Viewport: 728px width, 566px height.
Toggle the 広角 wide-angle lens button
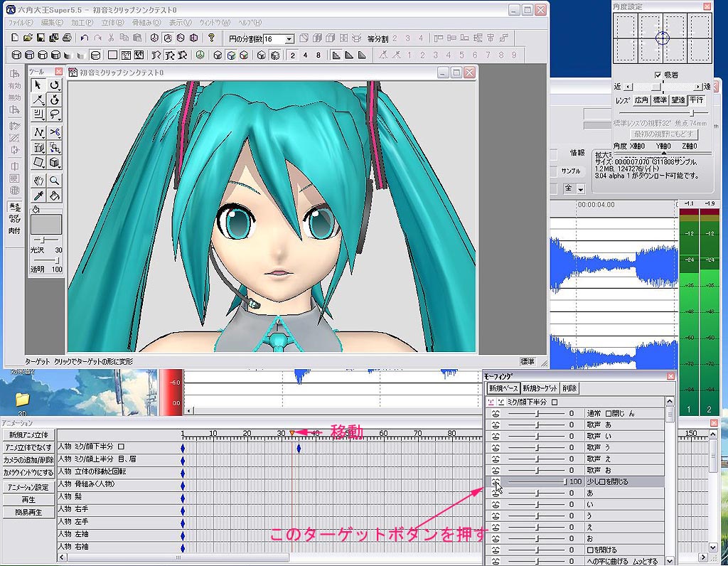click(x=641, y=100)
